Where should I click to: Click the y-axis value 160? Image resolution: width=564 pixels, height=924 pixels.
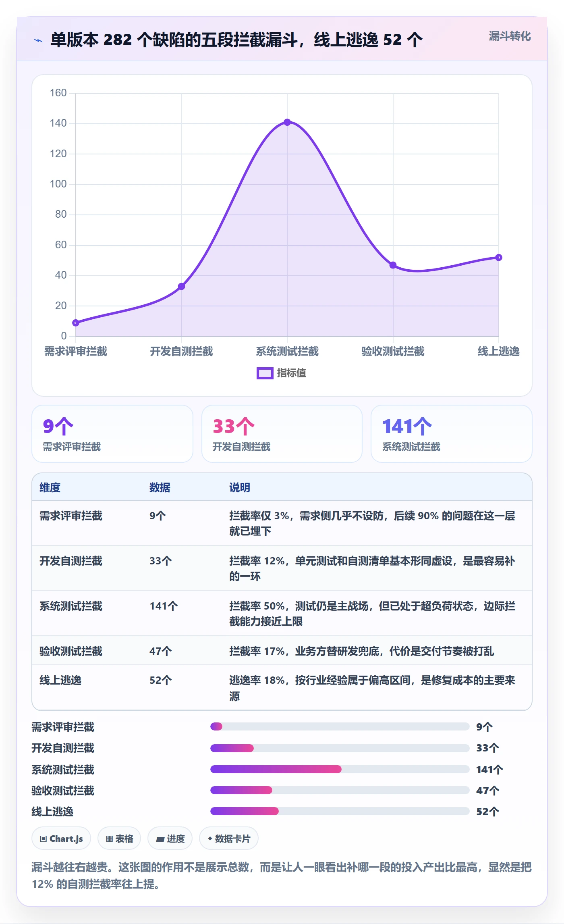[58, 93]
